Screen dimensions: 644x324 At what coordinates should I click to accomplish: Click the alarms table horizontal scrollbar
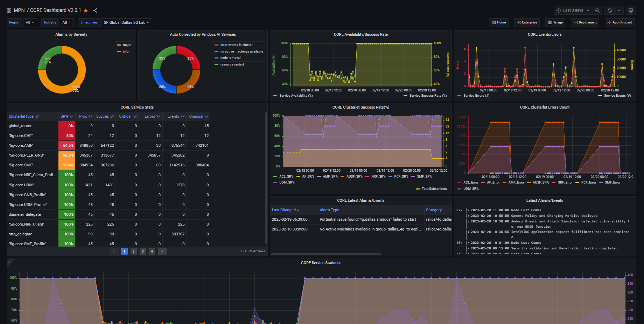coord(326,254)
